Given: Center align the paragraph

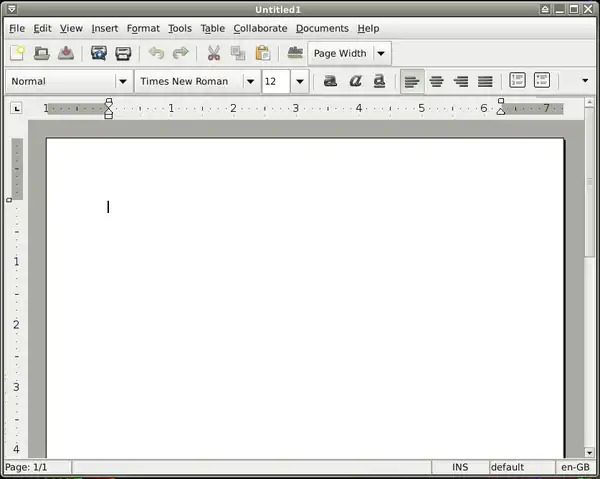Looking at the screenshot, I should pos(437,81).
